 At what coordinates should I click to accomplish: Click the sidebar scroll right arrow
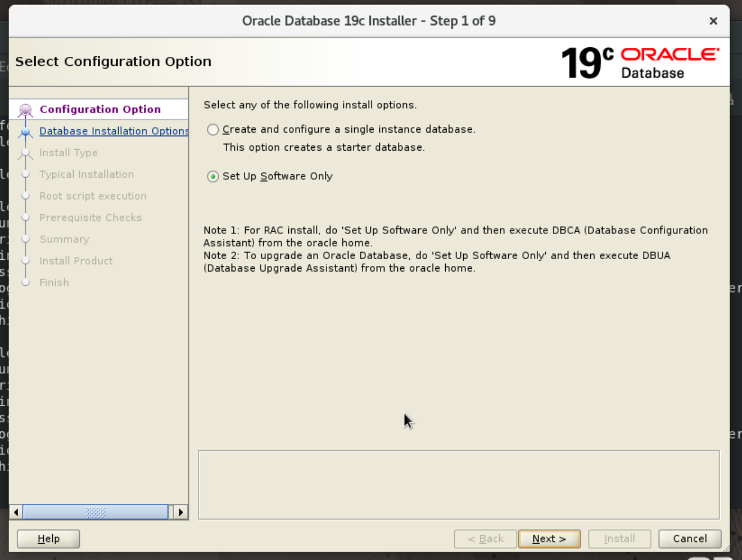pyautogui.click(x=180, y=512)
